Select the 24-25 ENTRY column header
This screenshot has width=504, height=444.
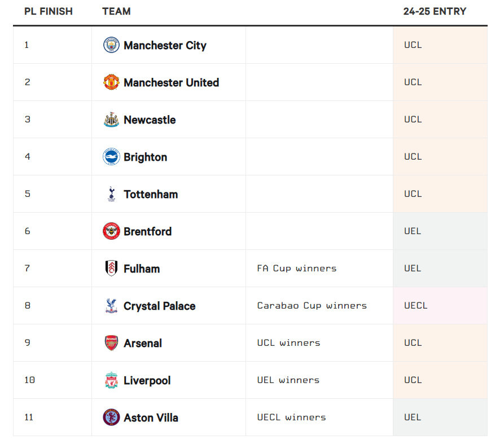pos(435,11)
